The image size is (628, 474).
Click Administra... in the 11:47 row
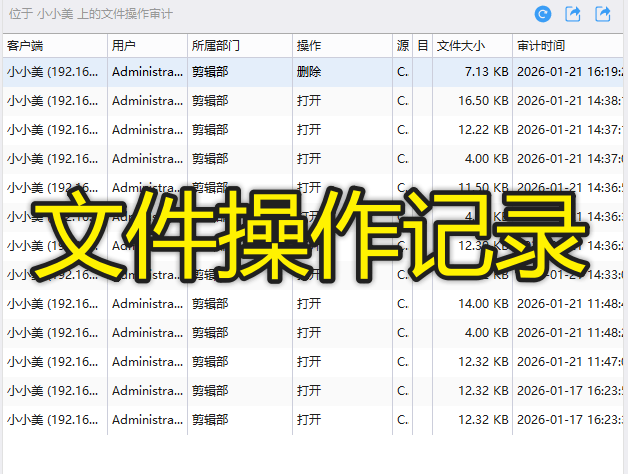(147, 362)
